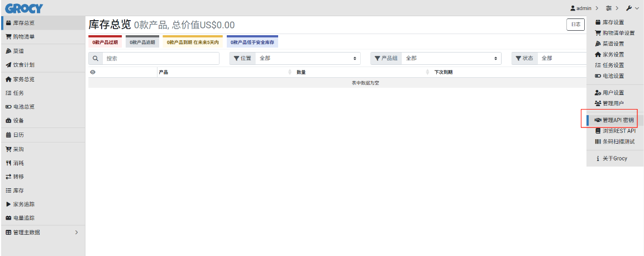Image resolution: width=644 pixels, height=256 pixels.
Task: Focus the 搜索 search input field
Action: 161,58
